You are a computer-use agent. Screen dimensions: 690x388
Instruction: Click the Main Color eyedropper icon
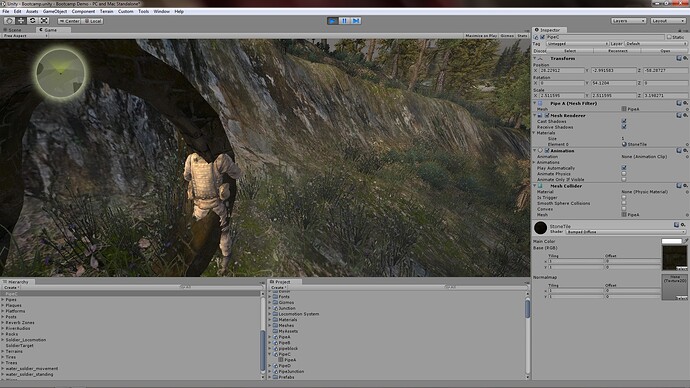click(x=686, y=241)
